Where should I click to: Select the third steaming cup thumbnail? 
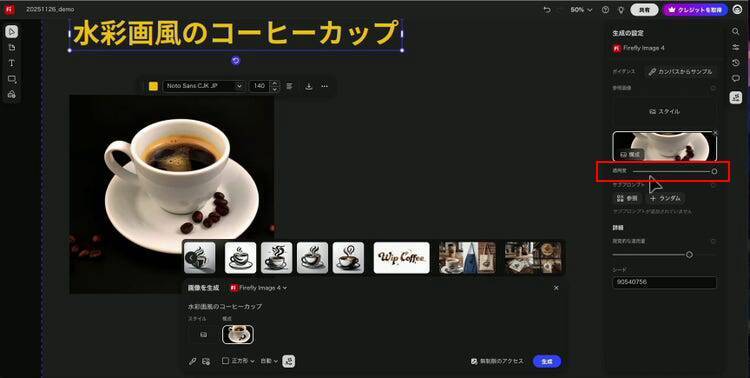tap(276, 257)
